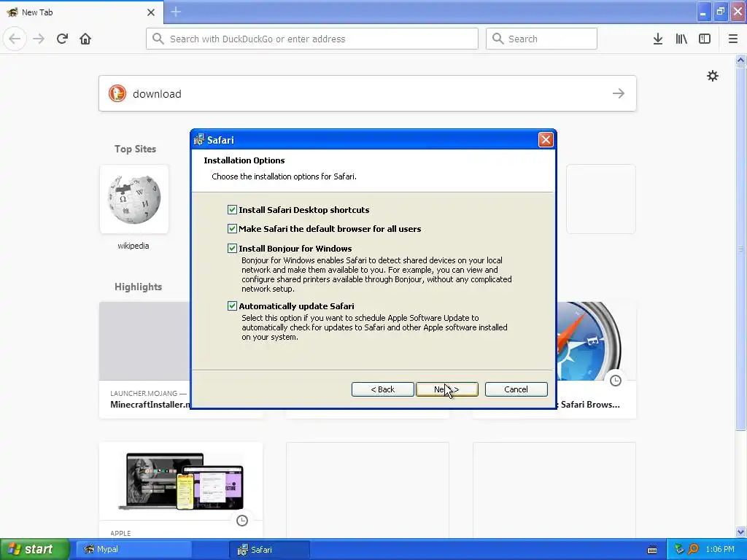The image size is (747, 560).
Task: Restore down the Mypal browser window
Action: (x=721, y=12)
